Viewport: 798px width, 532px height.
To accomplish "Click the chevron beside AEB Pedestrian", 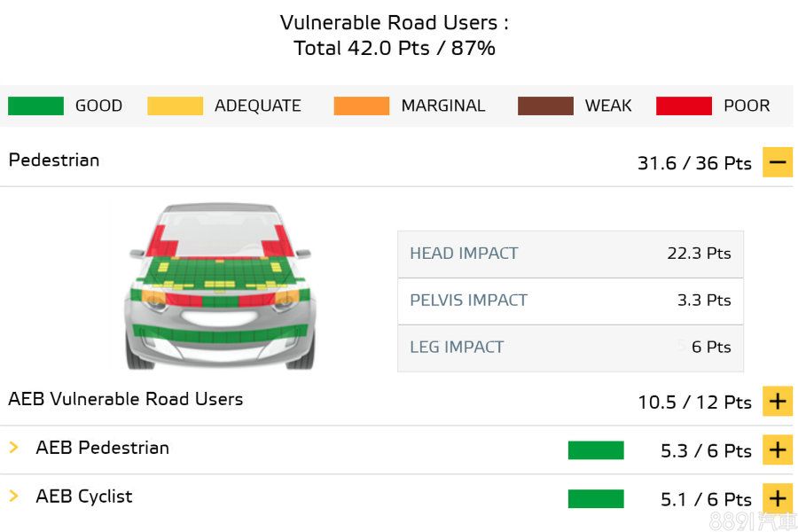I will [x=14, y=448].
